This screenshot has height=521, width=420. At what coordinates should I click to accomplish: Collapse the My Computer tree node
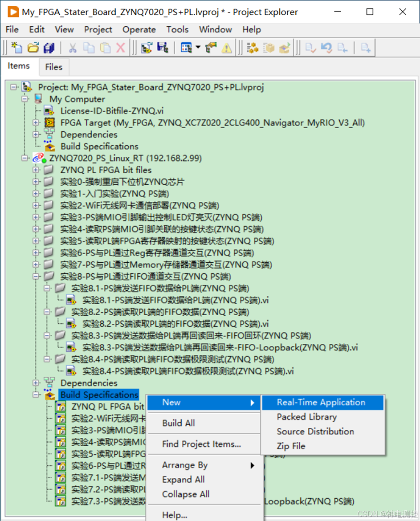24,99
